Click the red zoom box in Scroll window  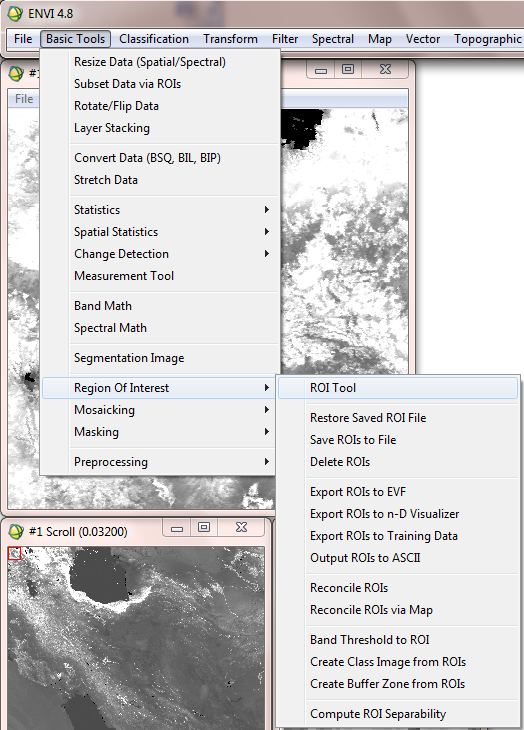14,553
